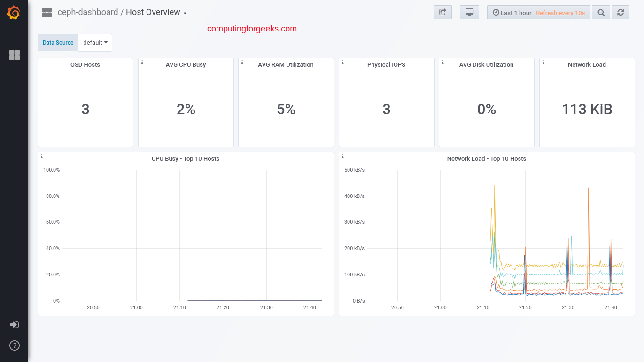
Task: Open the Network Load - Top 10 Hosts title menu
Action: coord(486,159)
